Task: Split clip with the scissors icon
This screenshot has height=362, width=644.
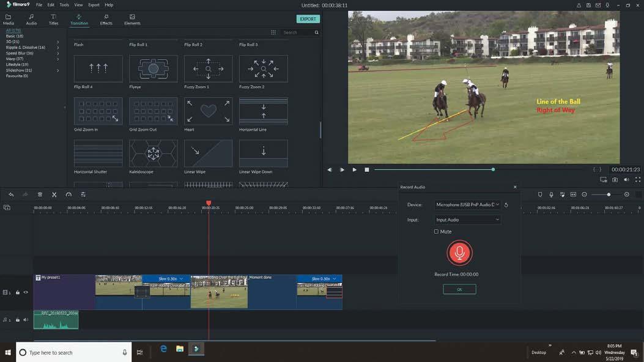Action: pyautogui.click(x=54, y=194)
